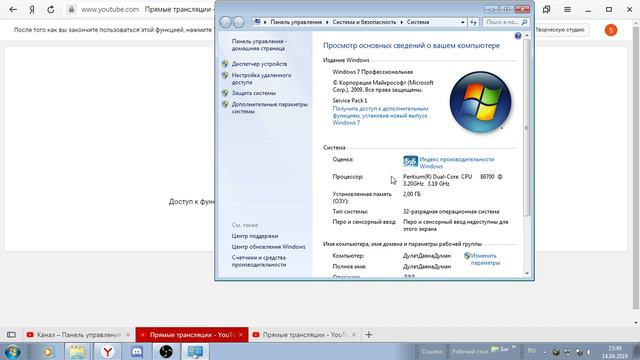The image size is (640, 360).
Task: Click the volume icon in the system tray
Action: (590, 352)
